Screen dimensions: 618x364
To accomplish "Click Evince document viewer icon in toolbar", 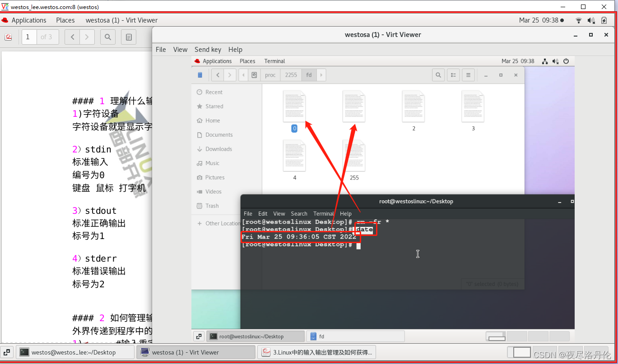I will 9,37.
